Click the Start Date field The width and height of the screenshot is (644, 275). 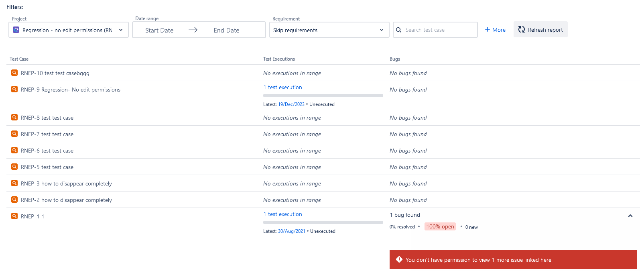[159, 30]
